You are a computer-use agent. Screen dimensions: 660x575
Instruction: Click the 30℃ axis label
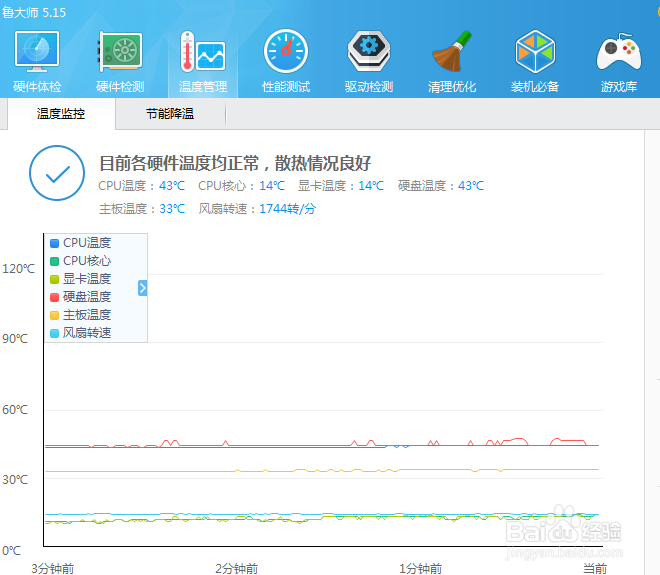[15, 479]
